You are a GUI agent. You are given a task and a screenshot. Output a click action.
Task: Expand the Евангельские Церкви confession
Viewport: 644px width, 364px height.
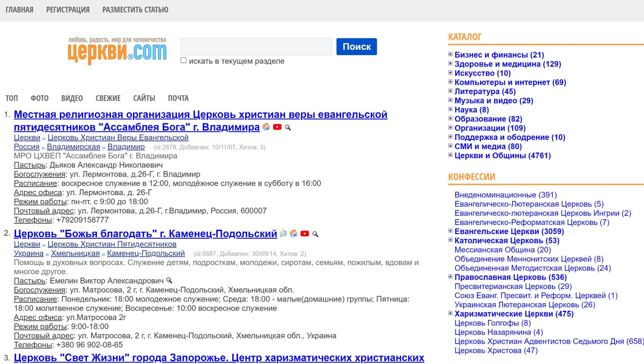(450, 231)
